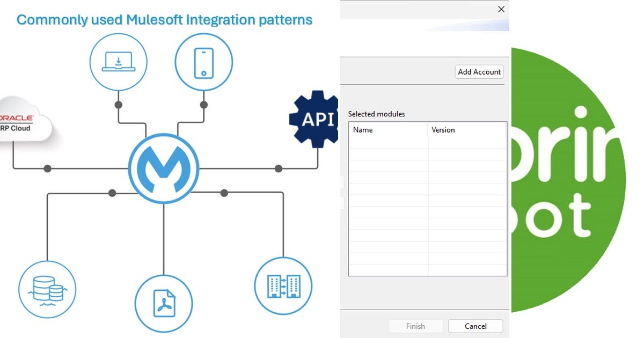The height and width of the screenshot is (338, 644).
Task: Click the Add Account button
Action: (x=479, y=71)
